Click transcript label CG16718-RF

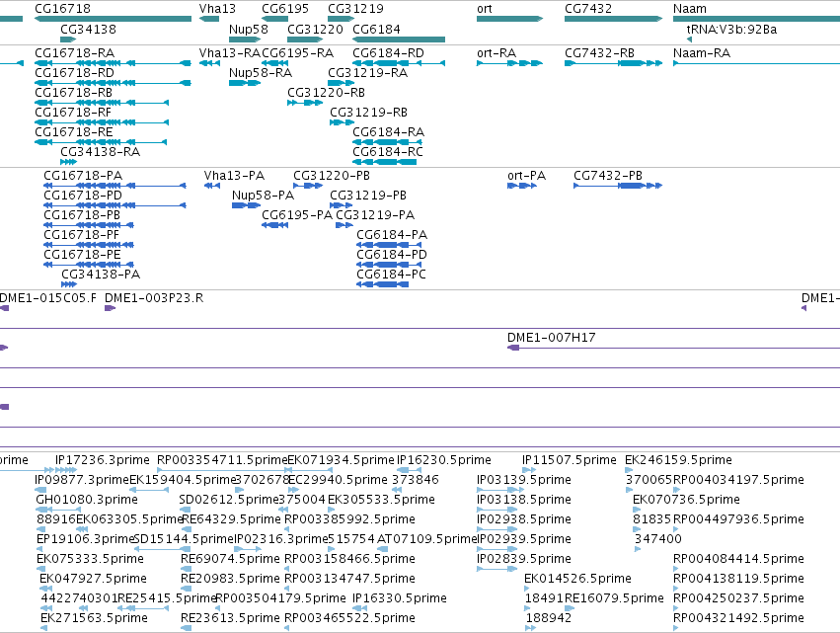tap(73, 113)
